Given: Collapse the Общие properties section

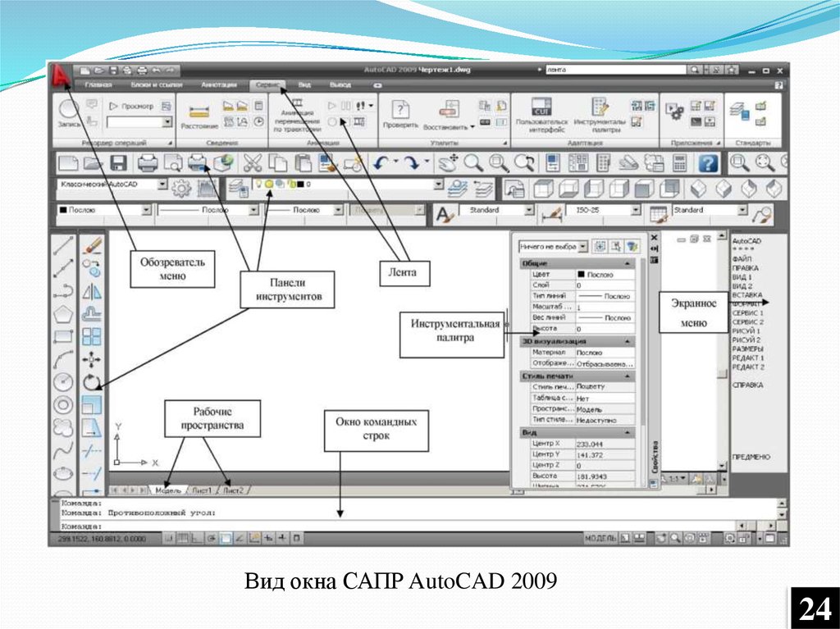Looking at the screenshot, I should point(627,263).
